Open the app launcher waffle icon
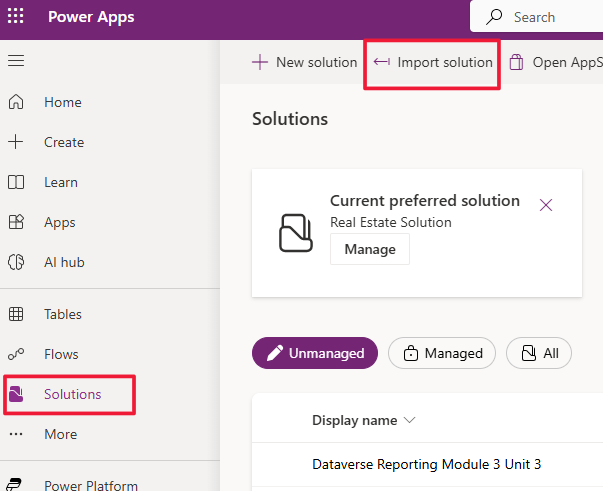 click(x=15, y=16)
